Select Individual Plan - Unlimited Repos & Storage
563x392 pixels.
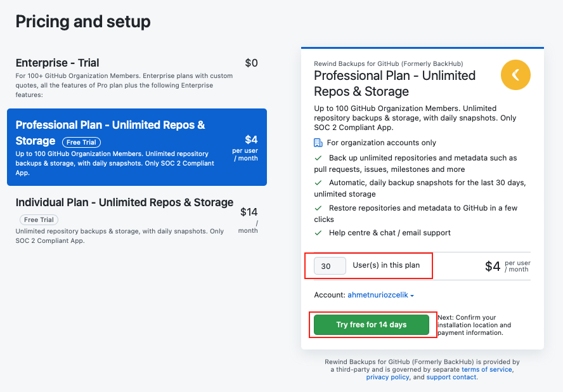click(x=137, y=221)
